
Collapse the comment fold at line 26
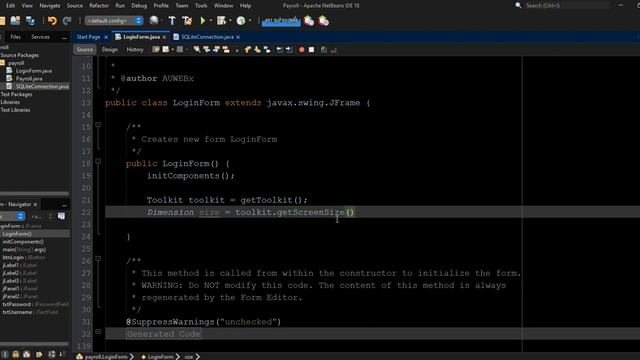coord(98,259)
